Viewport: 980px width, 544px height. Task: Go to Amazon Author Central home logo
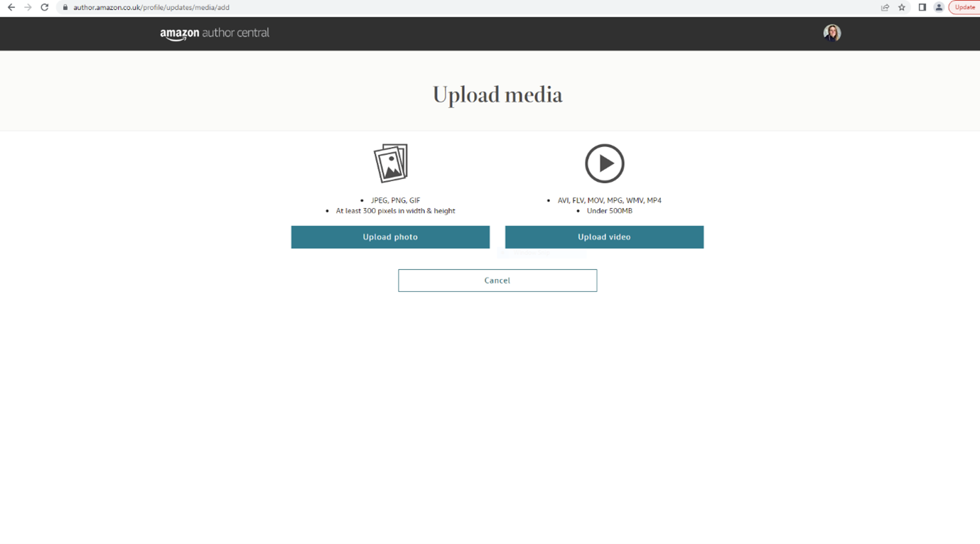coord(215,33)
